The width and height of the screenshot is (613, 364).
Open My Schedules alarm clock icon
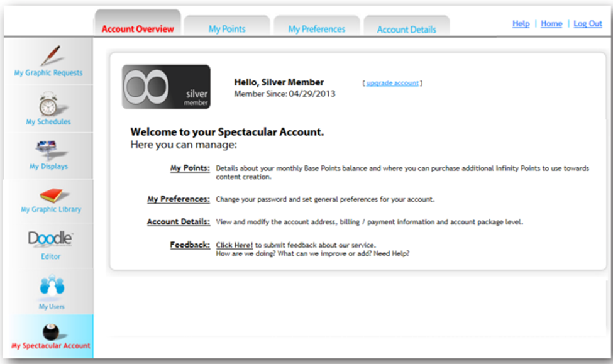[48, 103]
